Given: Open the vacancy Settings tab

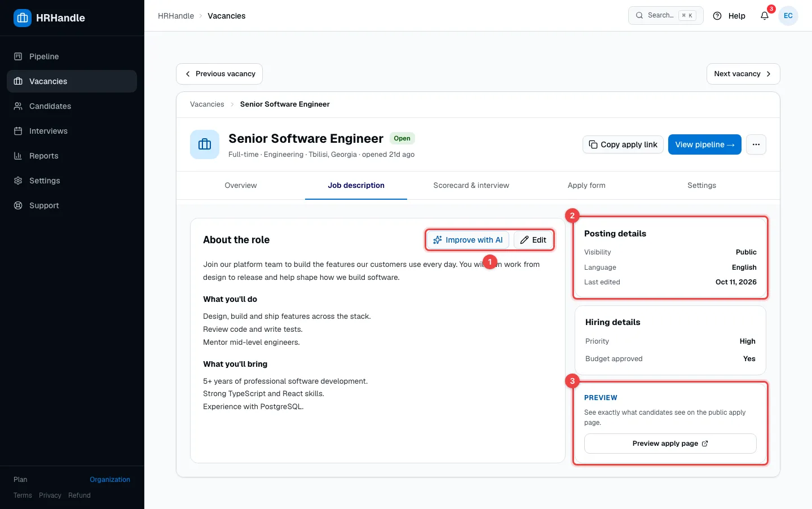Looking at the screenshot, I should pyautogui.click(x=702, y=186).
